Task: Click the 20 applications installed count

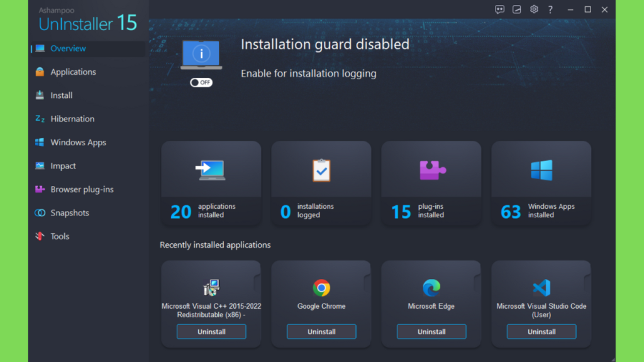Action: (180, 212)
